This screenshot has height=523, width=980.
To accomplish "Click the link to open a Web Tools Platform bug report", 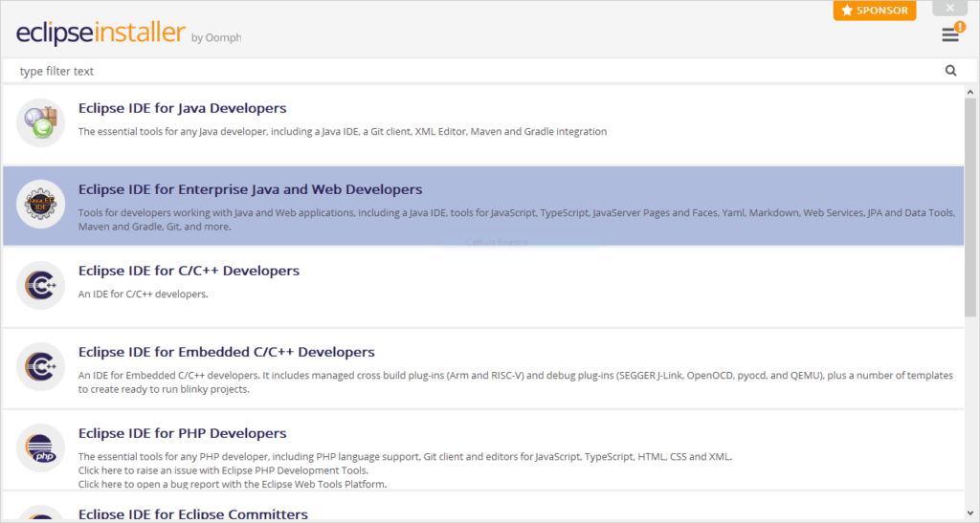I will [x=233, y=485].
